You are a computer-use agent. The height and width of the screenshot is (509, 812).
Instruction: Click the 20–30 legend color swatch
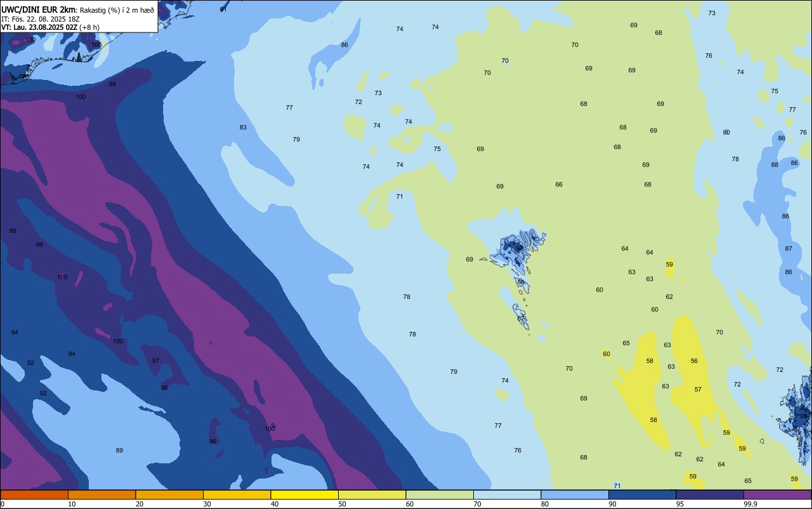[x=169, y=494]
